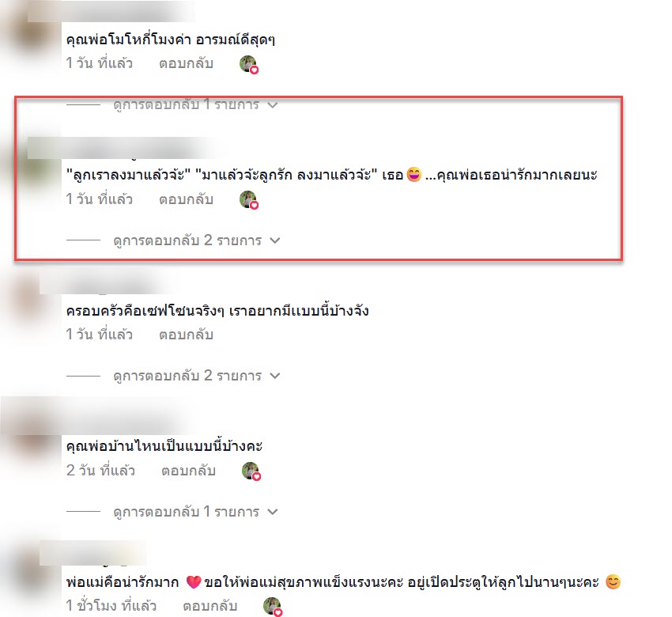Expand 2 replies below the ครอบครัวคือเซฟโซน comment
672x617 pixels.
point(197,376)
